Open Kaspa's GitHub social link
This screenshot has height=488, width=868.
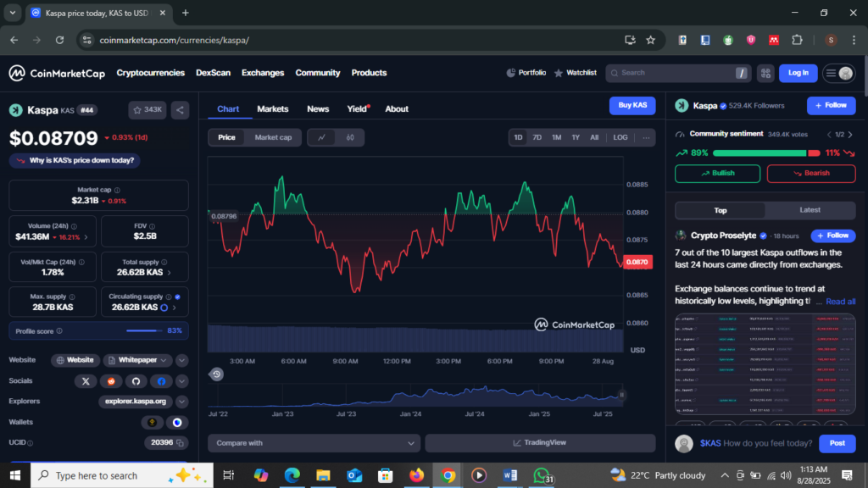click(x=135, y=382)
